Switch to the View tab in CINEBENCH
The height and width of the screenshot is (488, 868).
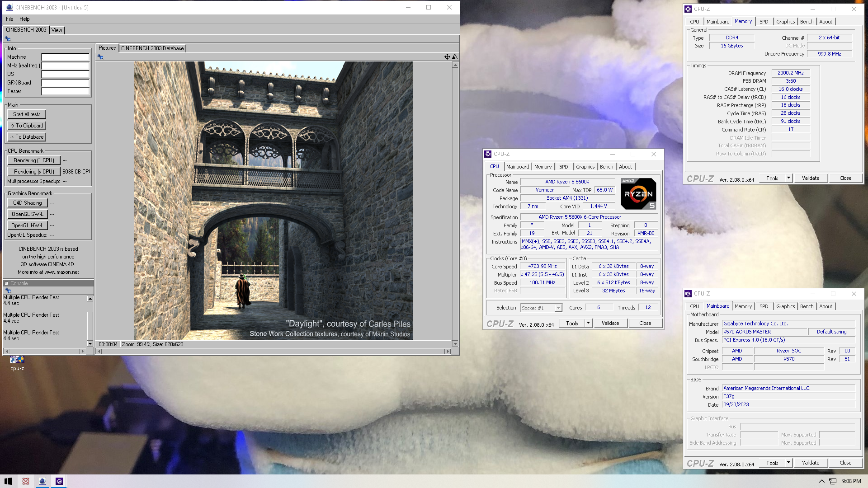[57, 30]
